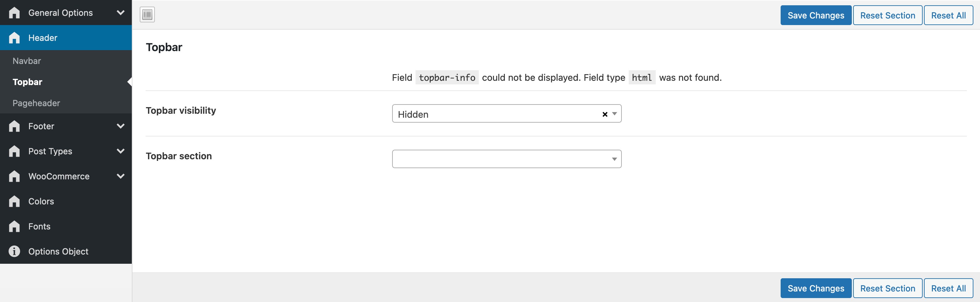Click the 'Topbar visibility' label

click(181, 110)
